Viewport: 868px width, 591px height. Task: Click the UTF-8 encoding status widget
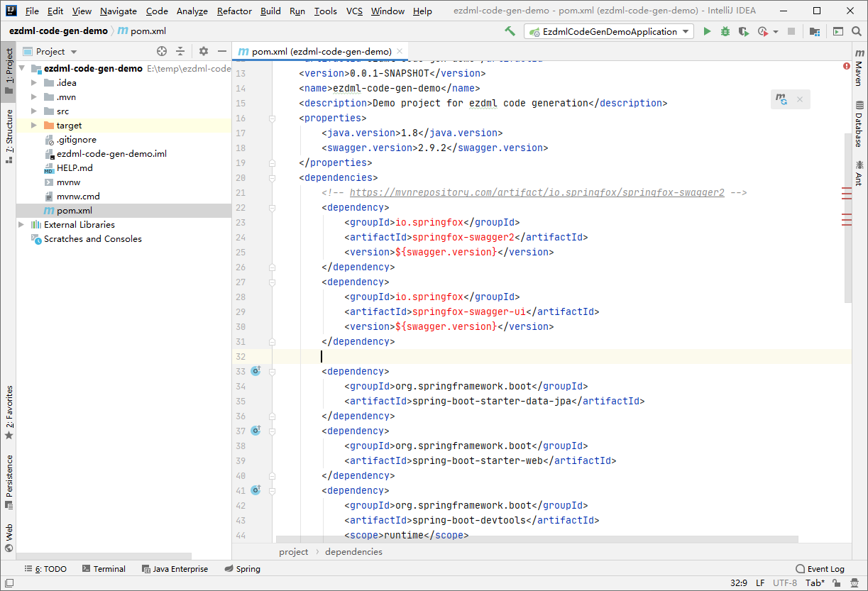pos(785,583)
